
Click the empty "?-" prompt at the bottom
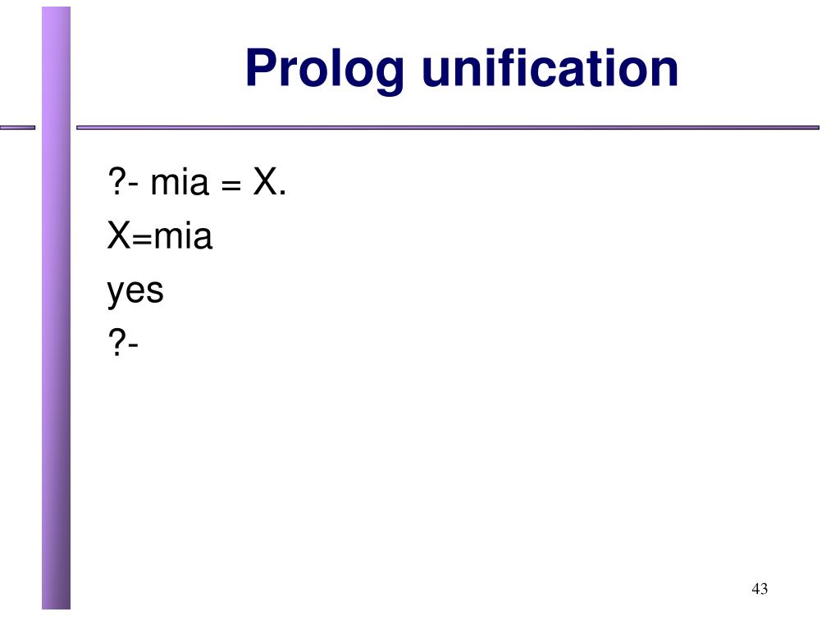click(x=123, y=342)
